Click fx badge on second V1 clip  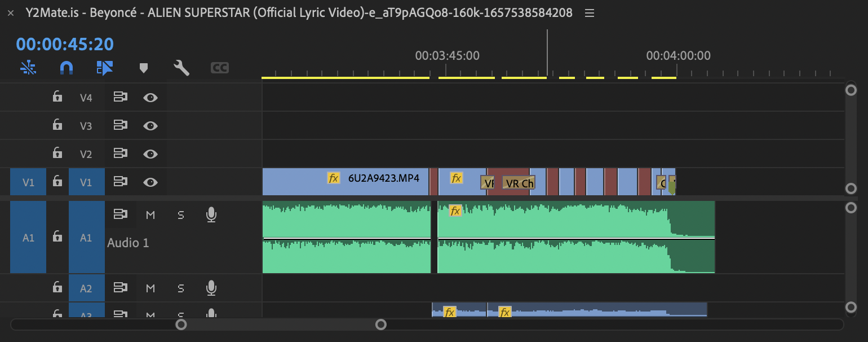coord(456,178)
